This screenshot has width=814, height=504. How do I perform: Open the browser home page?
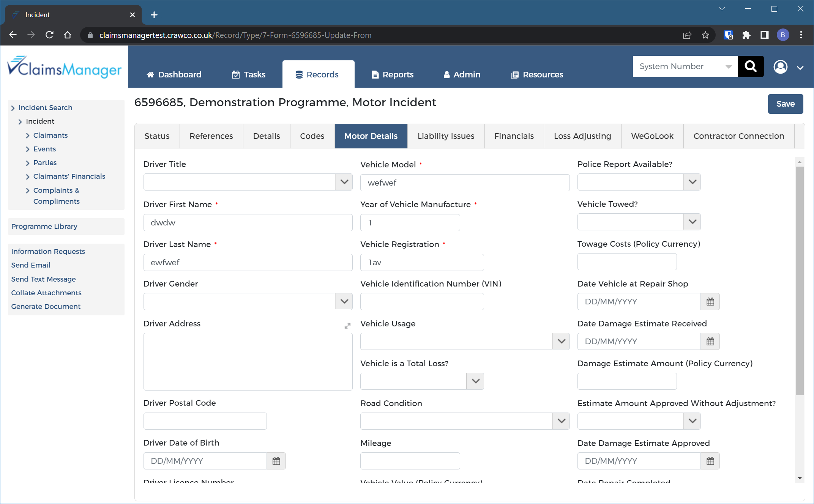click(68, 35)
